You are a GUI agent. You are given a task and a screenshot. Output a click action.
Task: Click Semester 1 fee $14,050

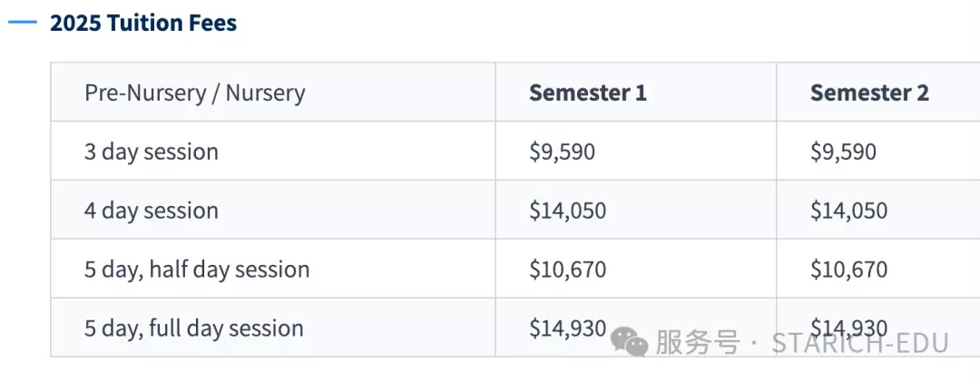point(567,211)
